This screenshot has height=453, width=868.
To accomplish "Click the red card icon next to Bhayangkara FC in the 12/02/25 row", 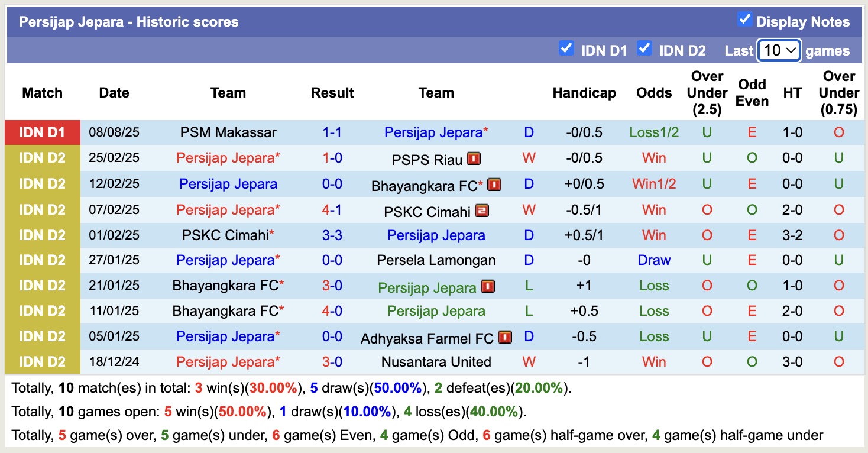I will pyautogui.click(x=494, y=185).
